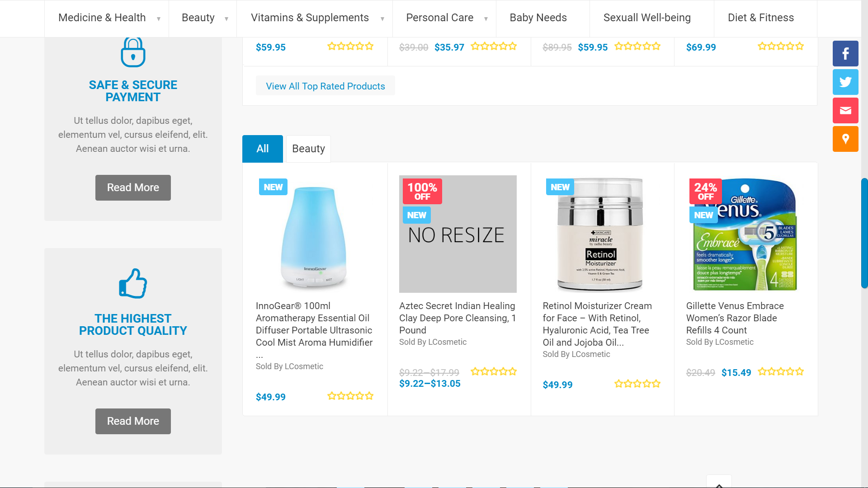The width and height of the screenshot is (868, 488).
Task: Click the scroll-to-top arrow icon
Action: (x=719, y=483)
